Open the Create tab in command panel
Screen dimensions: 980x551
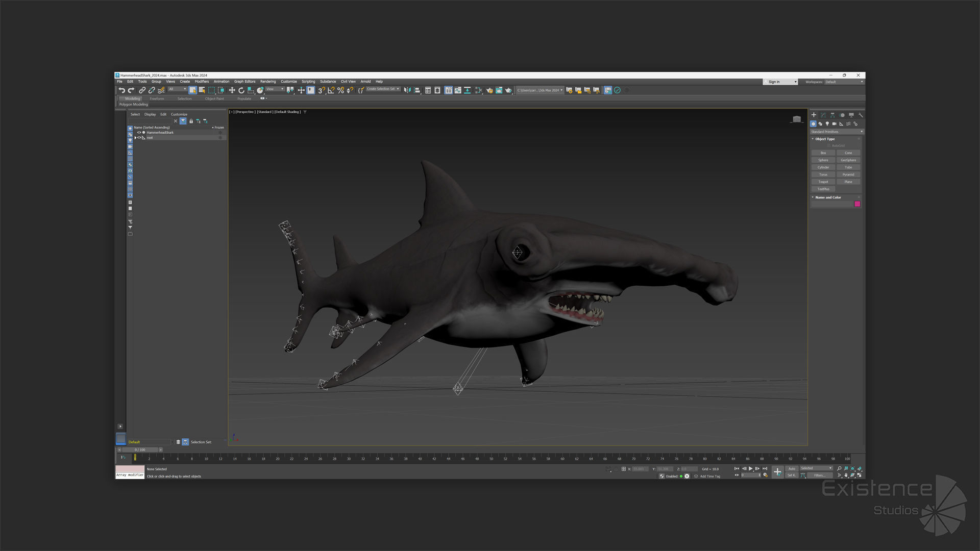pyautogui.click(x=814, y=115)
